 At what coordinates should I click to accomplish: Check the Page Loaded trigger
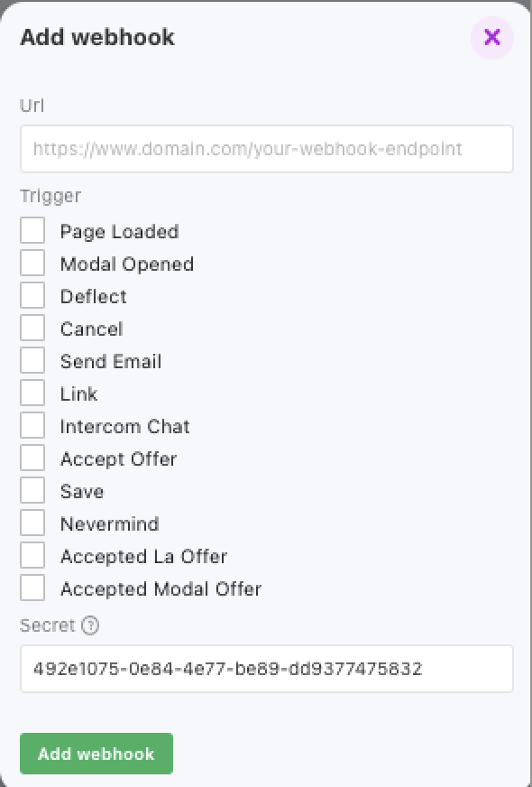tap(32, 231)
